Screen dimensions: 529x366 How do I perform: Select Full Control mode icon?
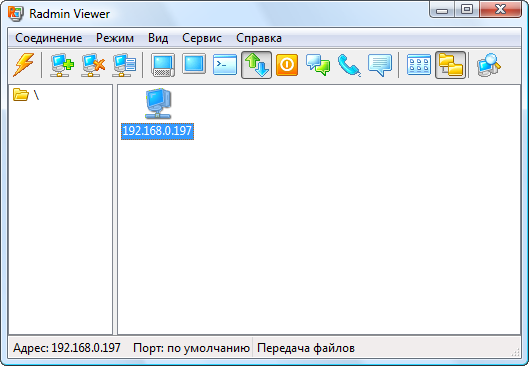[163, 65]
